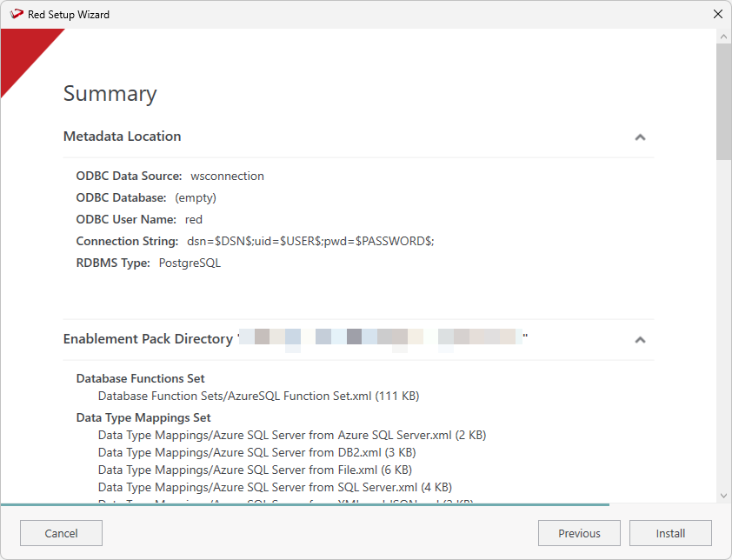The height and width of the screenshot is (560, 732).
Task: Click the vertical scrollbar thumb
Action: coord(723,101)
